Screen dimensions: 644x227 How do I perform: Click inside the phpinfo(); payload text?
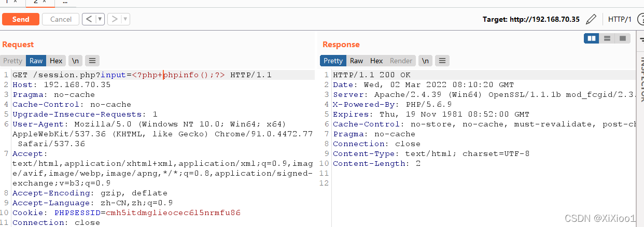click(x=189, y=75)
